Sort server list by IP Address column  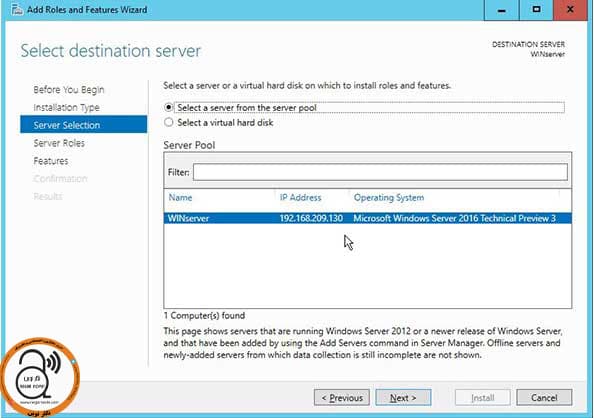300,197
